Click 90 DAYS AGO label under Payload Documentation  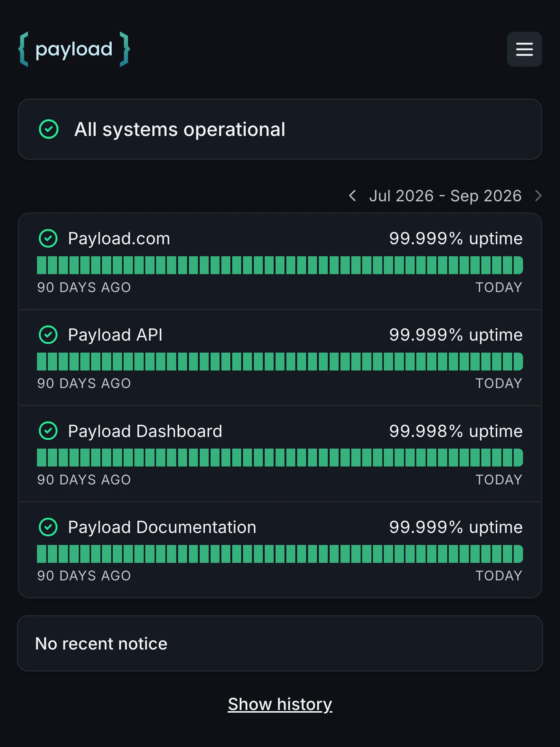pos(84,576)
